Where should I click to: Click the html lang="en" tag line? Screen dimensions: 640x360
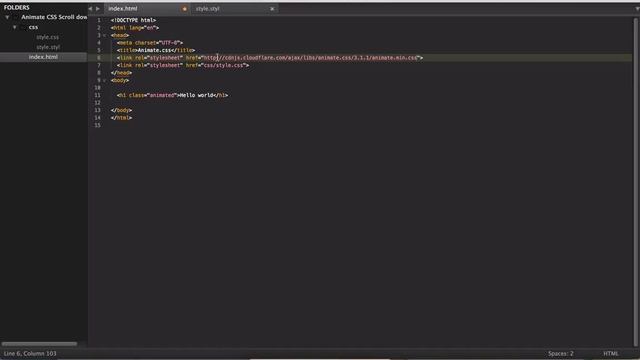coord(135,28)
